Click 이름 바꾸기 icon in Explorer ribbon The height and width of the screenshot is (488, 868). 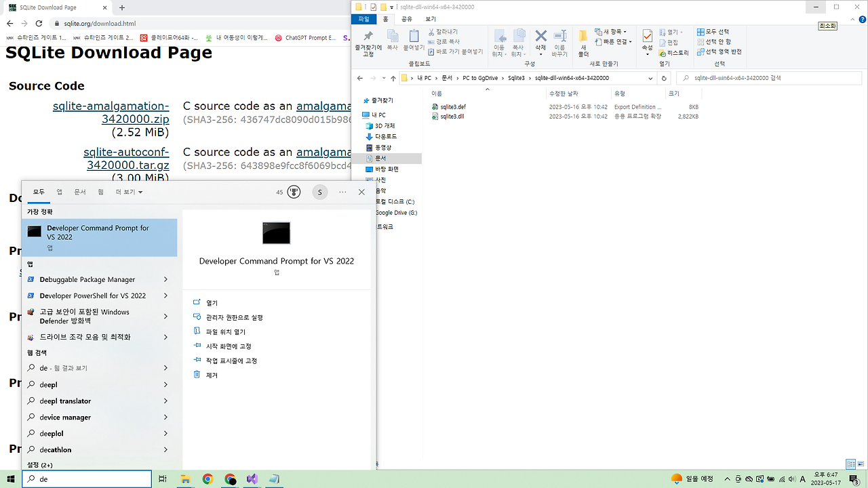560,43
